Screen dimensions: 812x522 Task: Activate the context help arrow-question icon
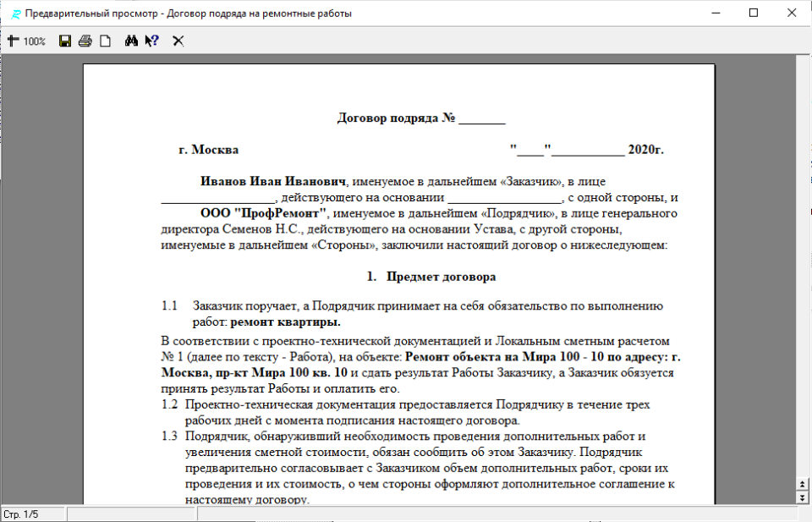pos(151,41)
